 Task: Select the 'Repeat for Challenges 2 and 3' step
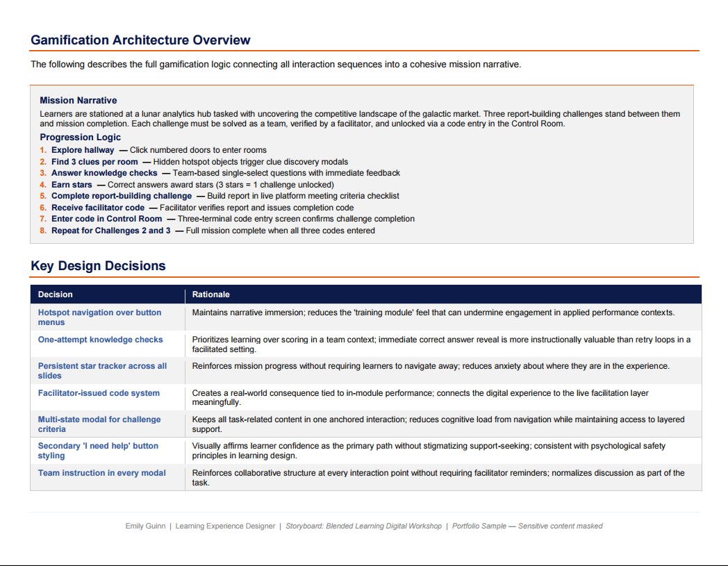pos(112,230)
